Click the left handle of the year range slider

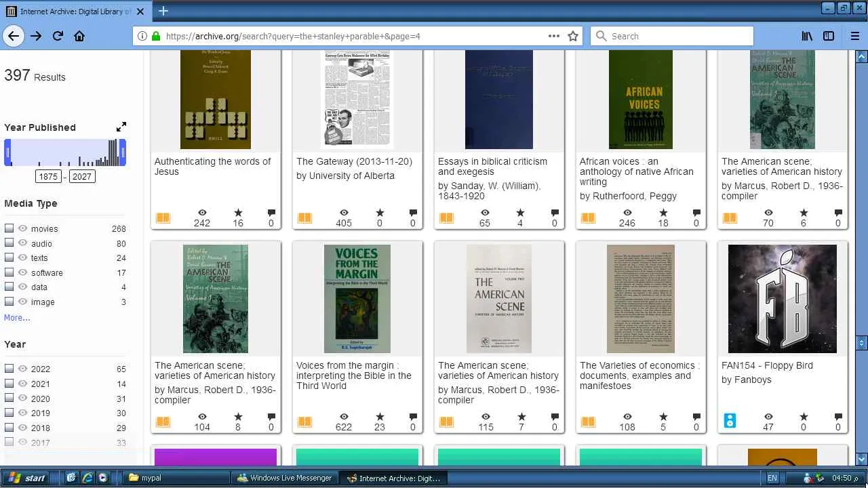[7, 152]
